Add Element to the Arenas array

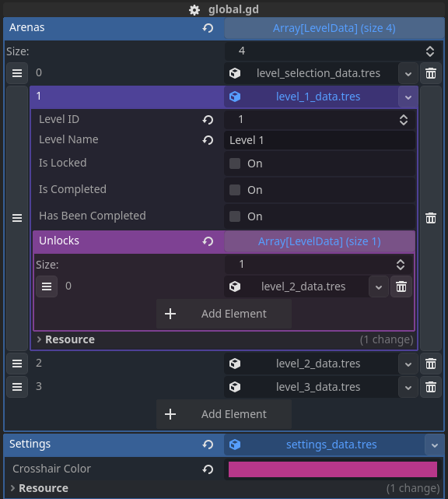click(224, 414)
